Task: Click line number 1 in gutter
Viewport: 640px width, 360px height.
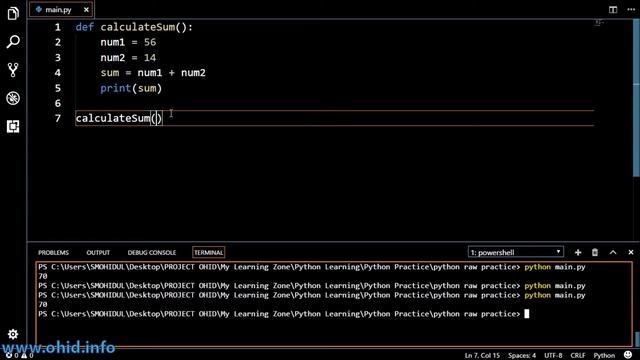Action: pyautogui.click(x=58, y=27)
